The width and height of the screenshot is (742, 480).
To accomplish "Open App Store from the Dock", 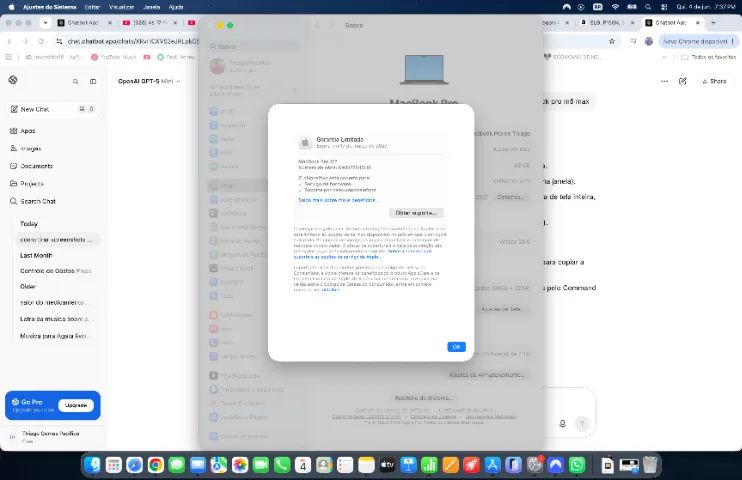I will (x=492, y=465).
